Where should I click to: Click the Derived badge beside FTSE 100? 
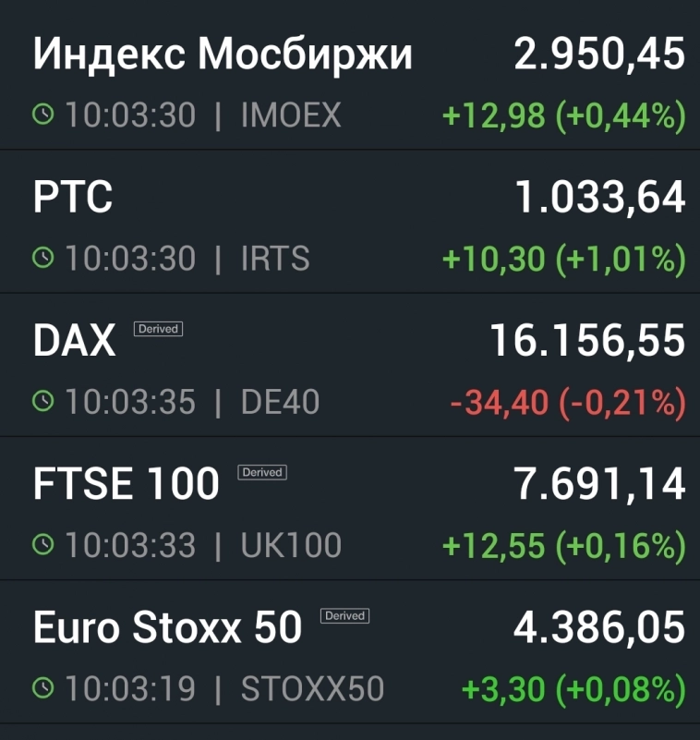tap(262, 472)
